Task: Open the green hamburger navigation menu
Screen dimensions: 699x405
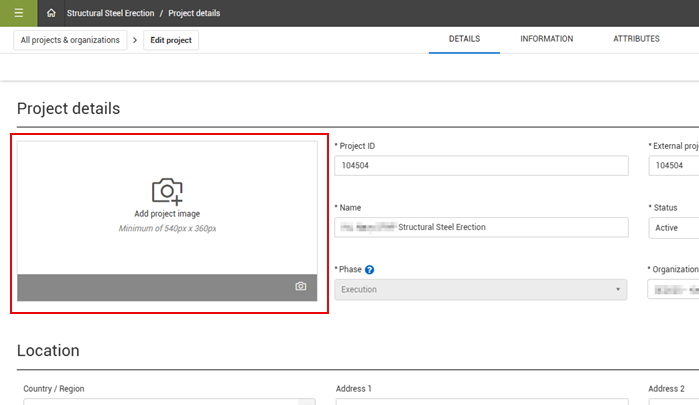Action: 18,13
